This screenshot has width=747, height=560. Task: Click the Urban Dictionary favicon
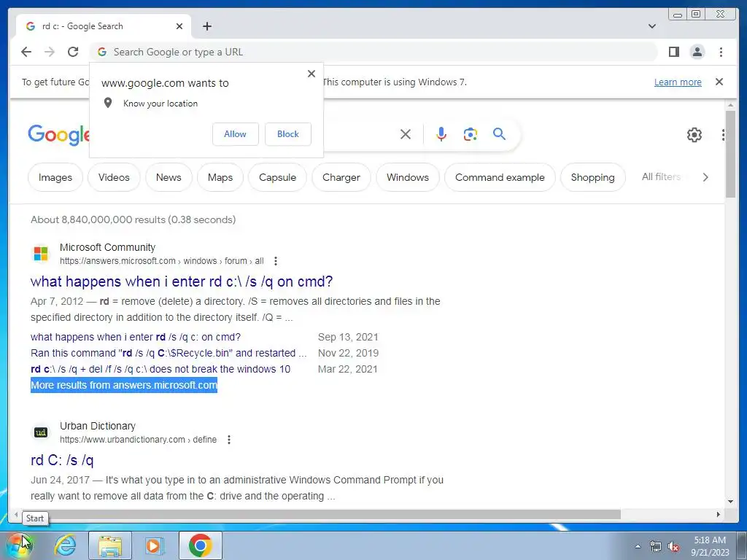(41, 432)
